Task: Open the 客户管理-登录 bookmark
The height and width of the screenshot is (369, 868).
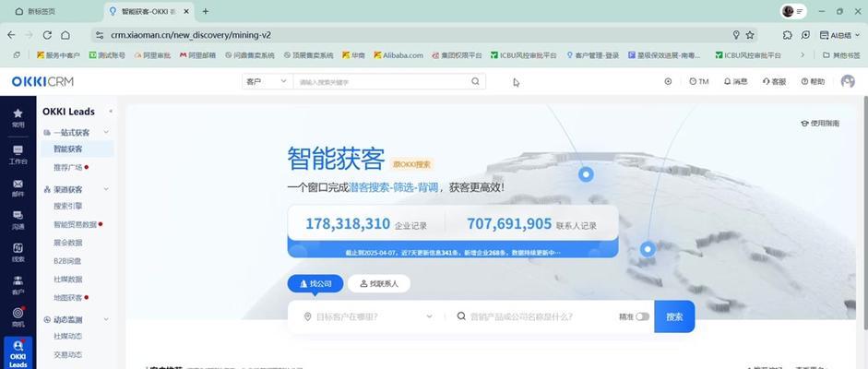Action: [x=592, y=55]
